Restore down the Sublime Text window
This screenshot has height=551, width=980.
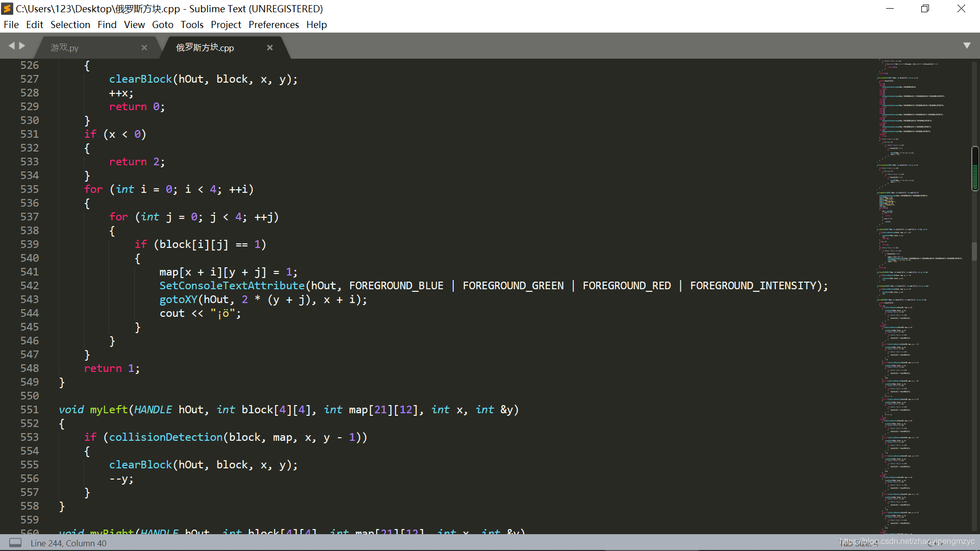(x=925, y=9)
